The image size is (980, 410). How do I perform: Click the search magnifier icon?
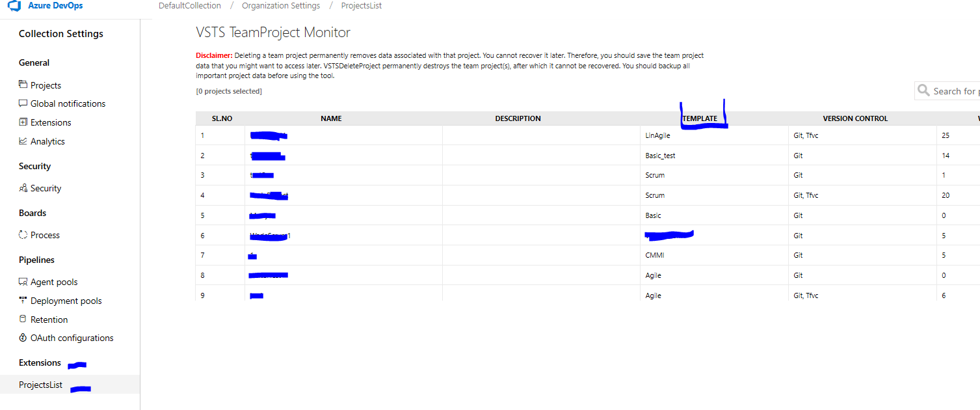[x=923, y=90]
